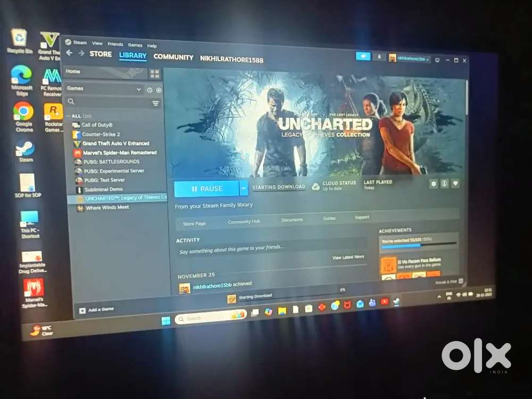Open the nikhilrathore15bb account dropdown
This screenshot has height=399, width=532.
coord(409,58)
